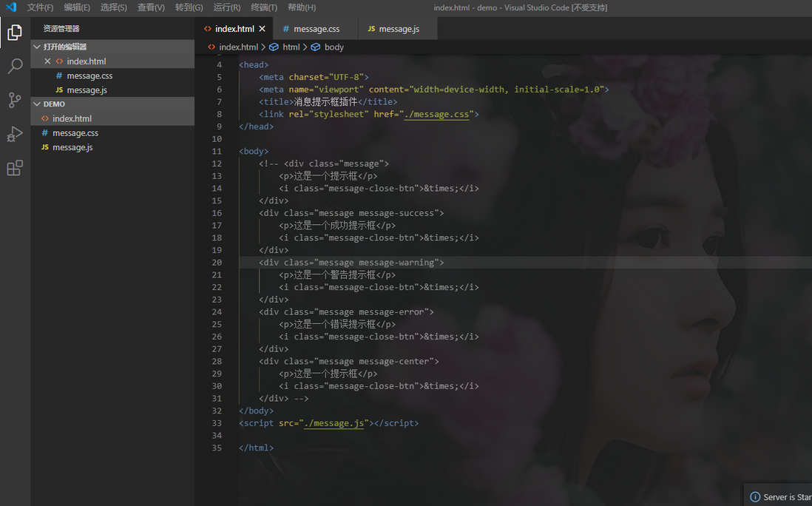Click line number 20 in gutter
The image size is (812, 506).
(x=217, y=263)
